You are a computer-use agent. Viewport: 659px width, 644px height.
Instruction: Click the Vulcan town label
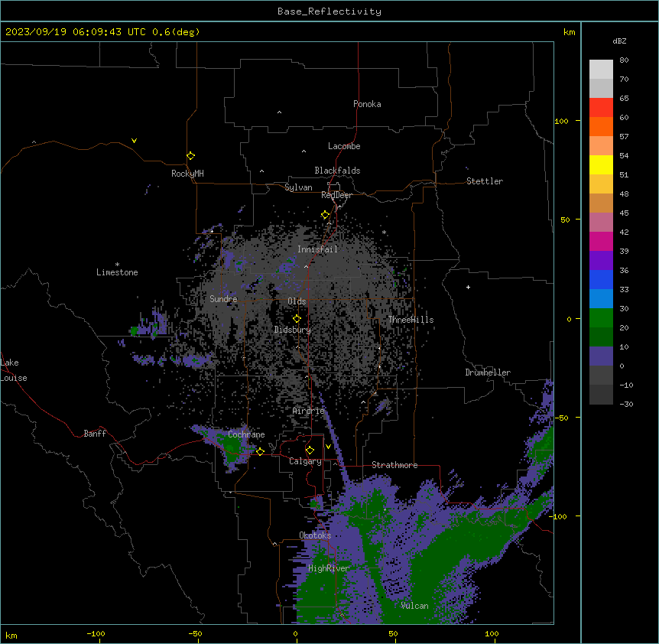coord(415,606)
